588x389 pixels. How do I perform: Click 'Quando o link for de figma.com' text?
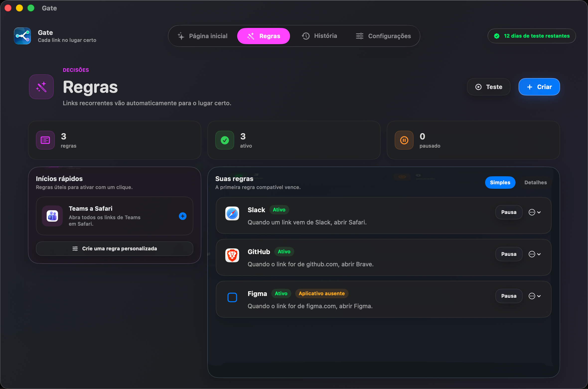[x=310, y=306]
